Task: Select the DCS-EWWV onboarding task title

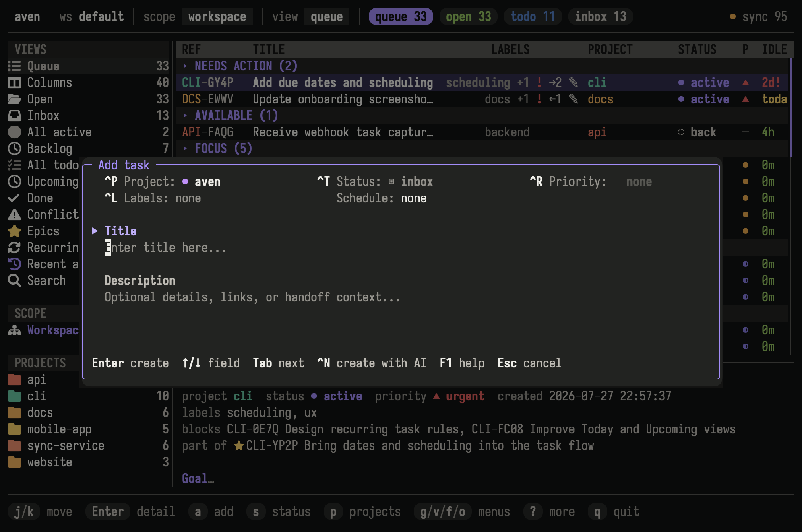Action: [343, 99]
